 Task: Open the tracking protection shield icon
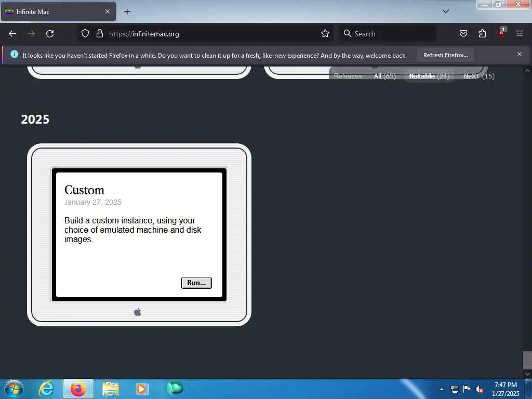click(x=85, y=34)
